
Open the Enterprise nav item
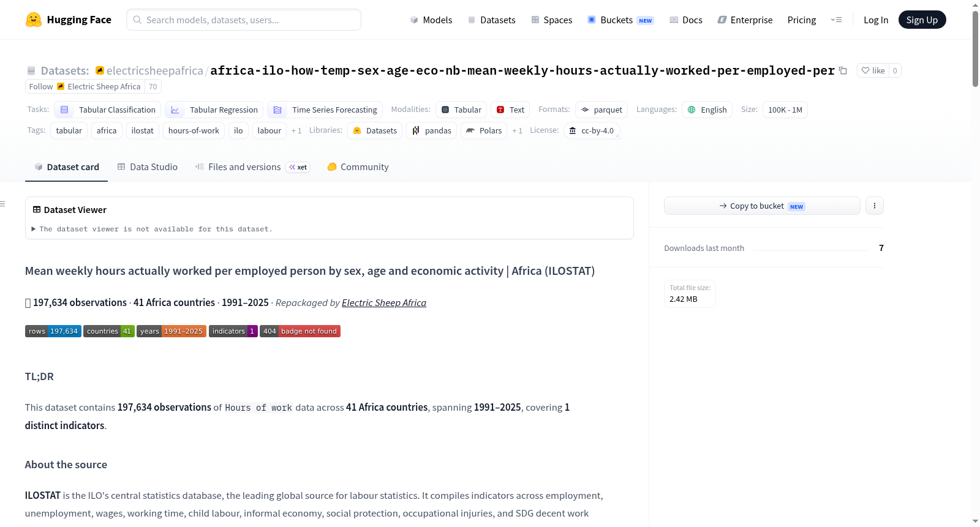(x=745, y=20)
